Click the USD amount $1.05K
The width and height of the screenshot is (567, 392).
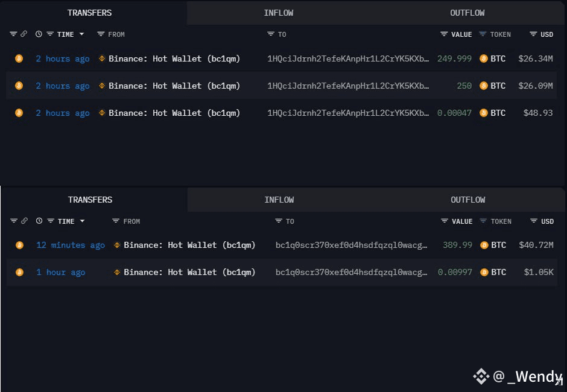tap(539, 273)
